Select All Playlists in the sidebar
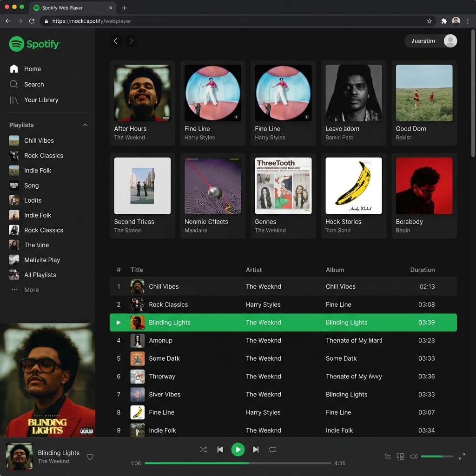The width and height of the screenshot is (476, 476). click(x=33, y=275)
